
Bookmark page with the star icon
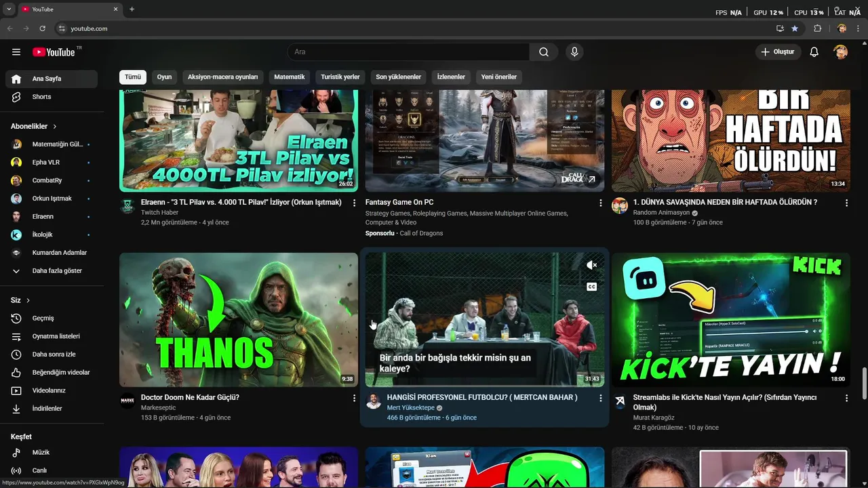point(795,28)
